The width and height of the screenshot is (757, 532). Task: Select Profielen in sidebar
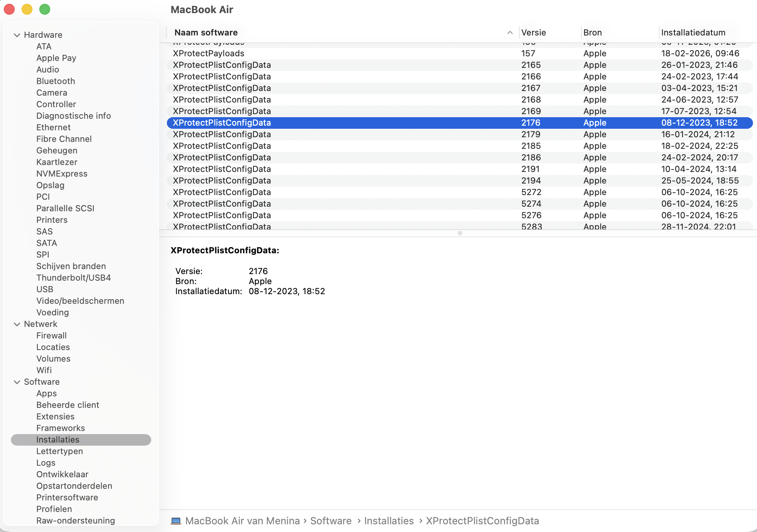[54, 509]
